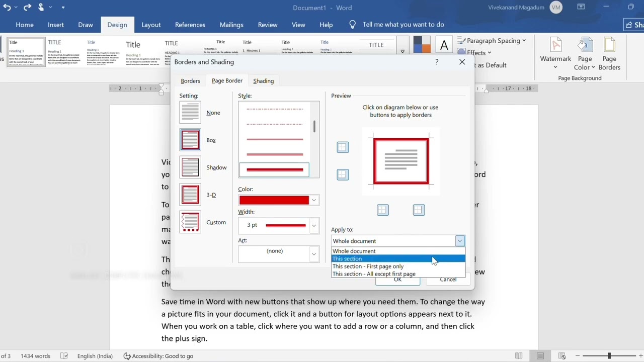Select the None border setting icon
The width and height of the screenshot is (644, 362).
pyautogui.click(x=190, y=113)
